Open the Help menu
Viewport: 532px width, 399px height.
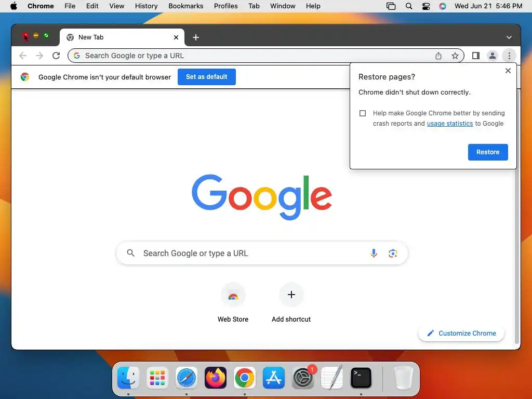coord(313,6)
